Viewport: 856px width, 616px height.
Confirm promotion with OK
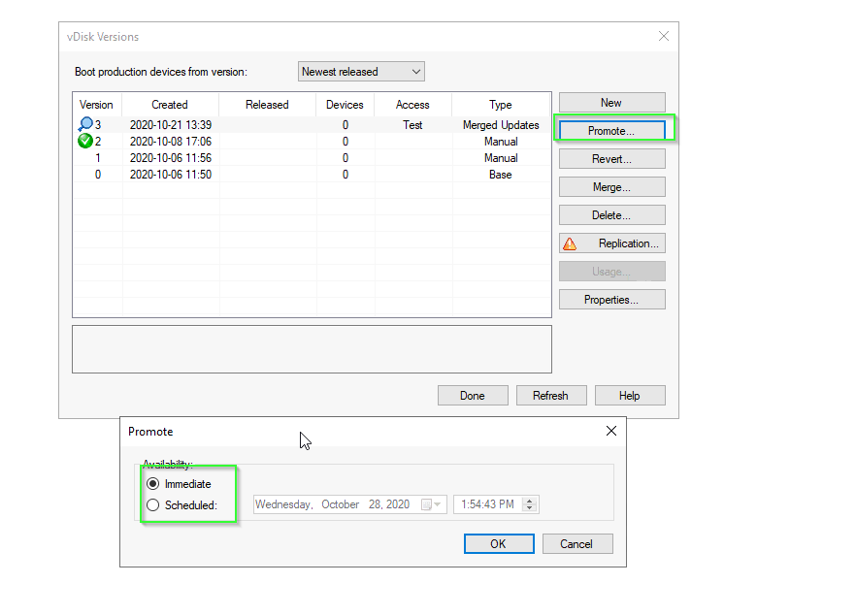[499, 544]
